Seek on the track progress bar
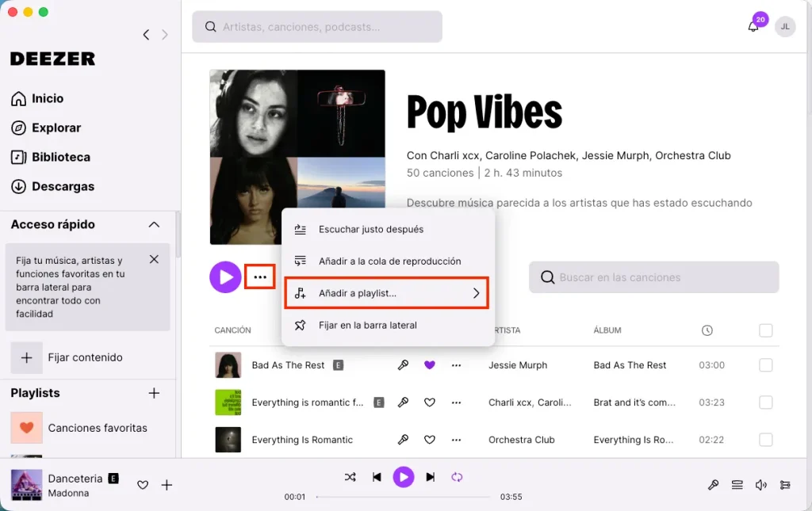 [403, 497]
